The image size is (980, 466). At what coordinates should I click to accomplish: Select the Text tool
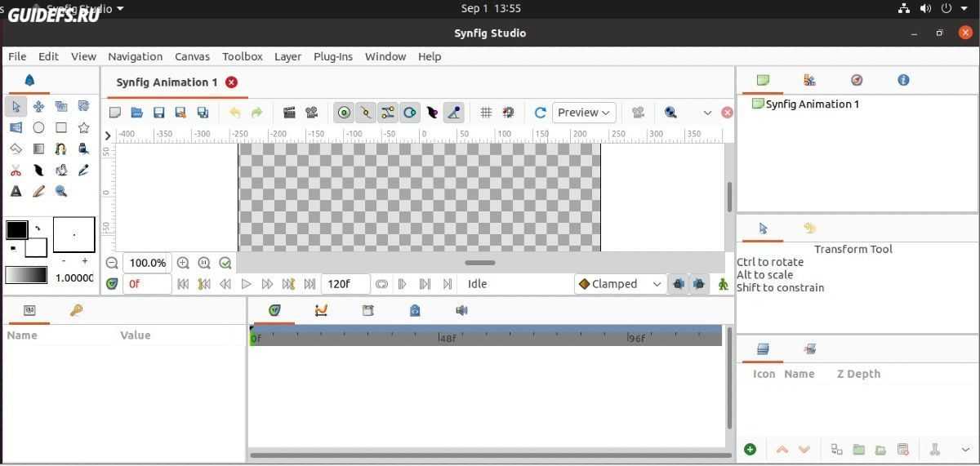(x=16, y=191)
